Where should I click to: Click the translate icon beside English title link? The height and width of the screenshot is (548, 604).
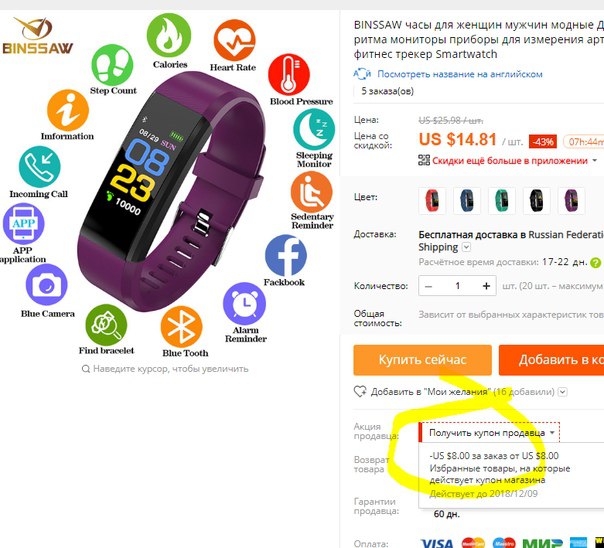tap(362, 74)
